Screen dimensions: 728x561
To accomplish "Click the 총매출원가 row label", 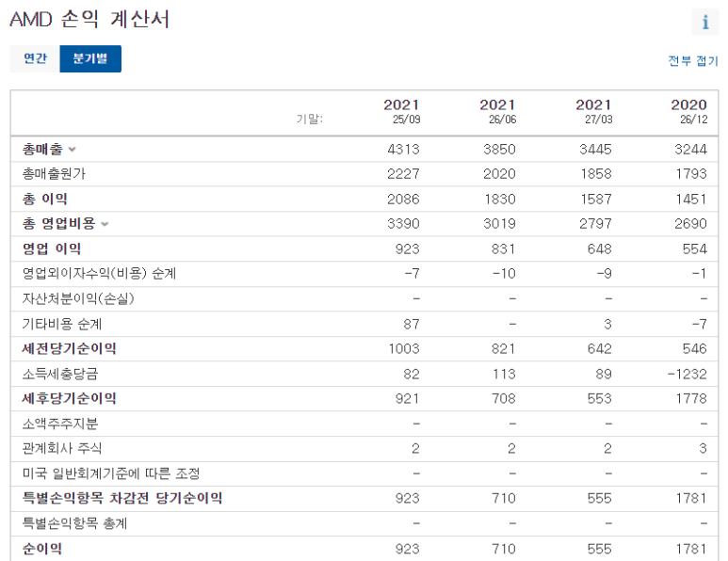I will coord(54,174).
